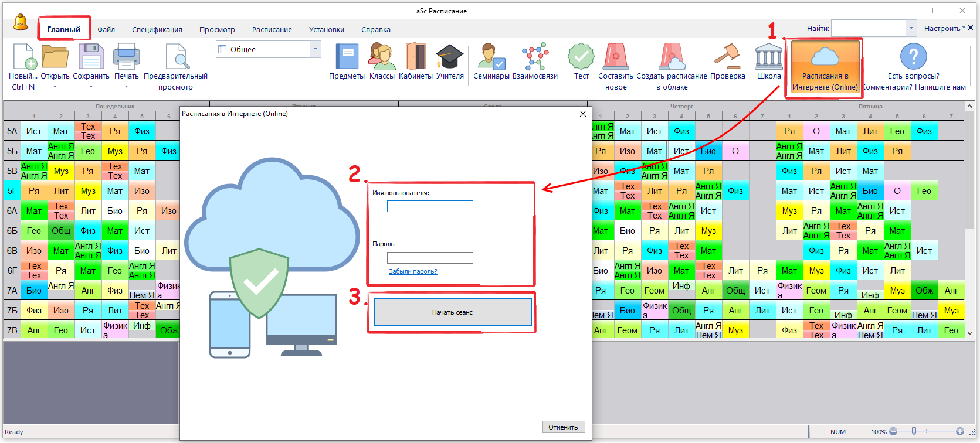Run the Тест checkmark icon
The width and height of the screenshot is (980, 443).
(581, 58)
